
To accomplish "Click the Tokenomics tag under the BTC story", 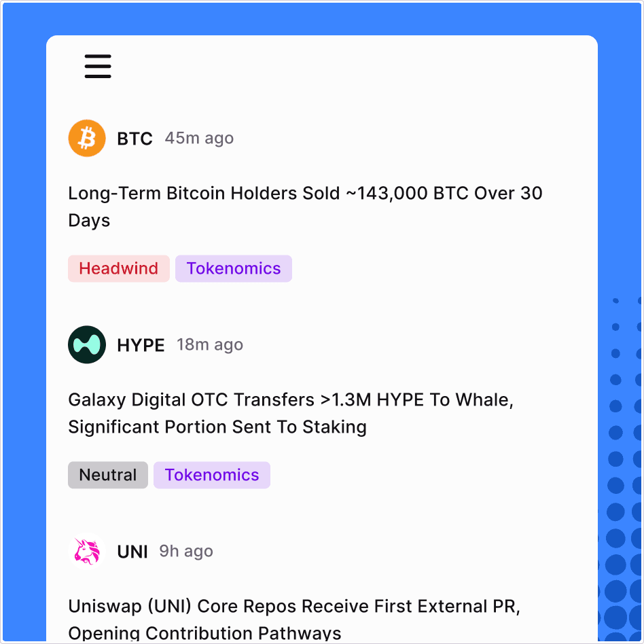I will point(234,269).
